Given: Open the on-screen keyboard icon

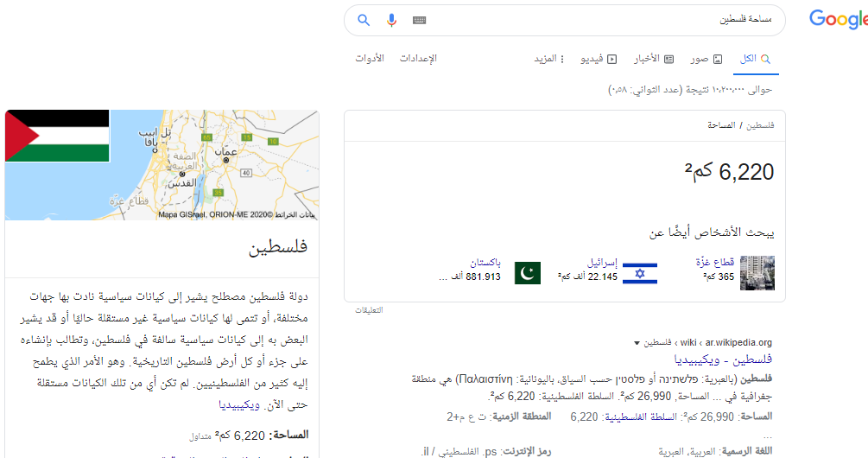Looking at the screenshot, I should 419,21.
